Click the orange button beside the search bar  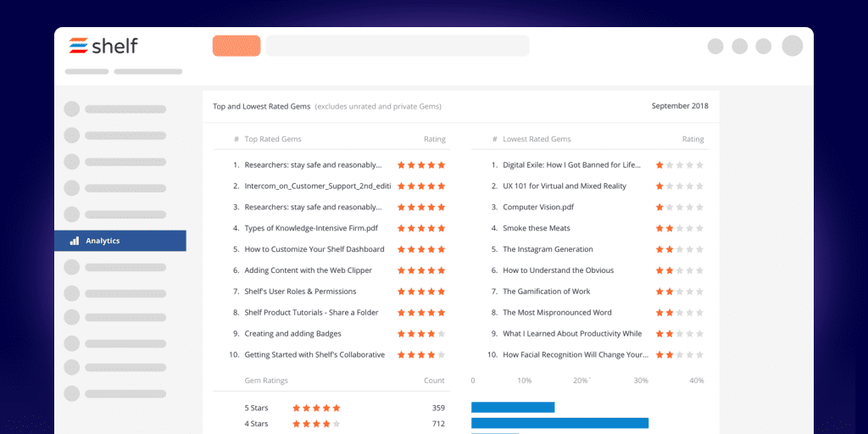pyautogui.click(x=236, y=46)
